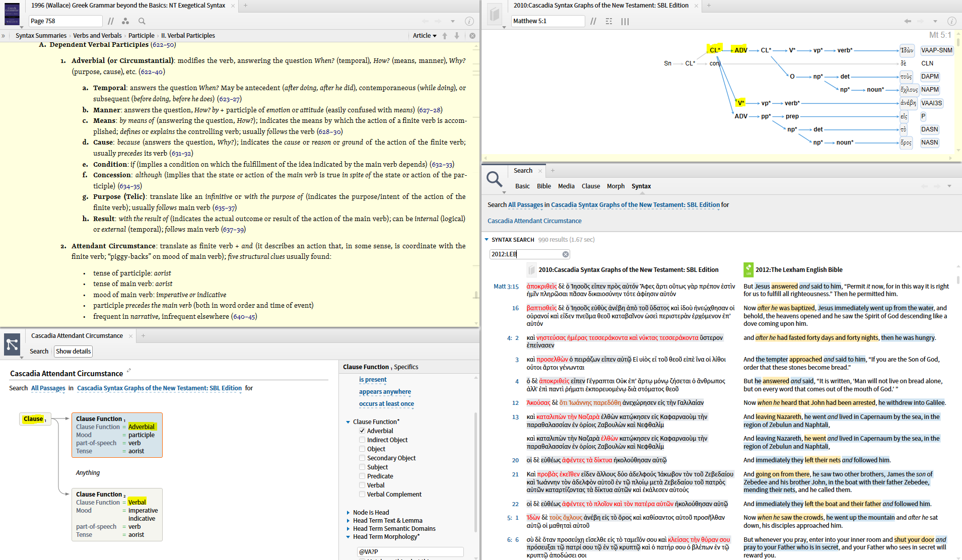Switch to Morph search type
The height and width of the screenshot is (560, 962).
[x=615, y=186]
